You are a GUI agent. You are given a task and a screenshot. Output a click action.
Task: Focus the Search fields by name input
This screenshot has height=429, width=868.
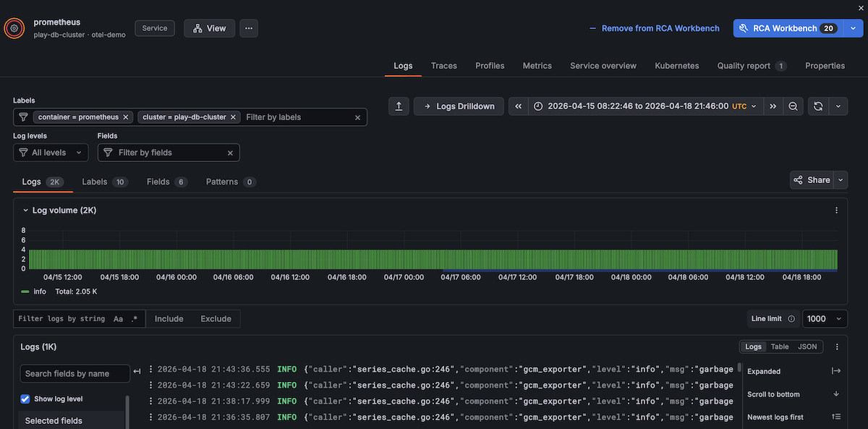pos(75,374)
